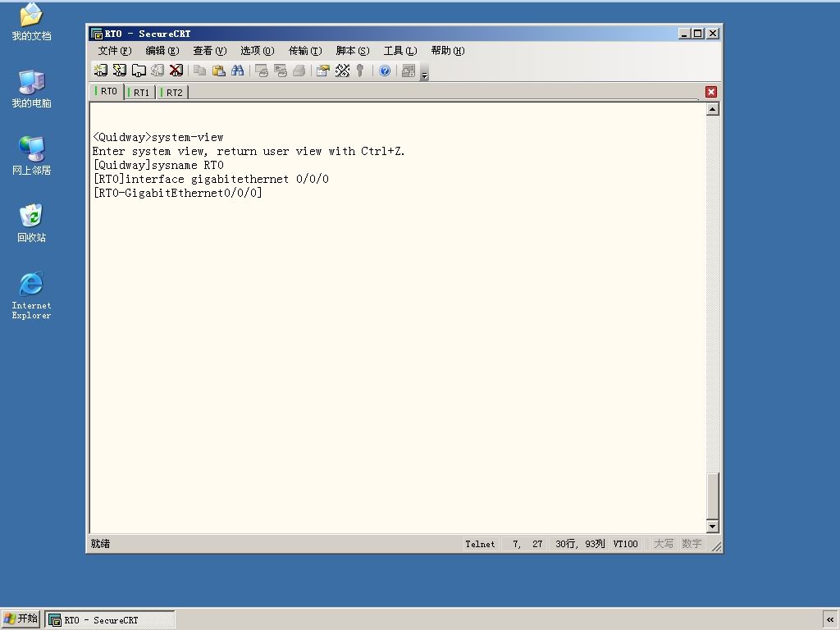Click RT0 - SecureCRT taskbar button
Viewport: 840px width, 630px height.
coord(110,620)
